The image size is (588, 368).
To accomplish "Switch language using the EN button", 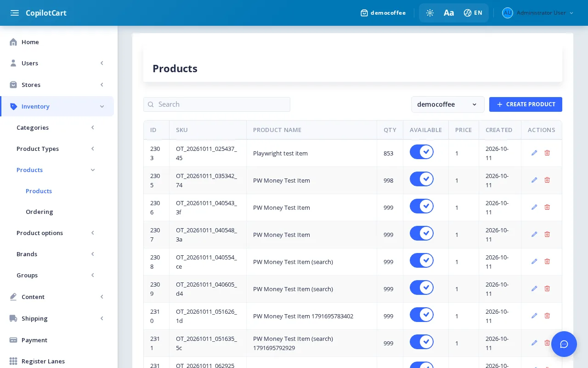I will pyautogui.click(x=473, y=13).
